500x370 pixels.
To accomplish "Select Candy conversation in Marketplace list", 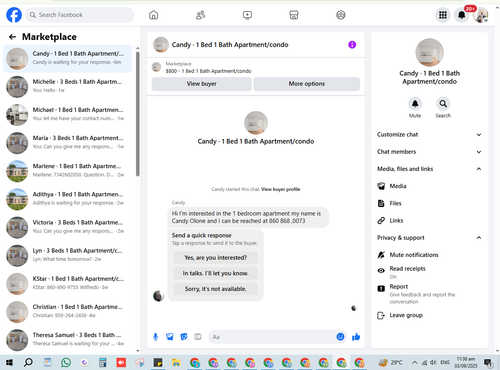I will (67, 58).
